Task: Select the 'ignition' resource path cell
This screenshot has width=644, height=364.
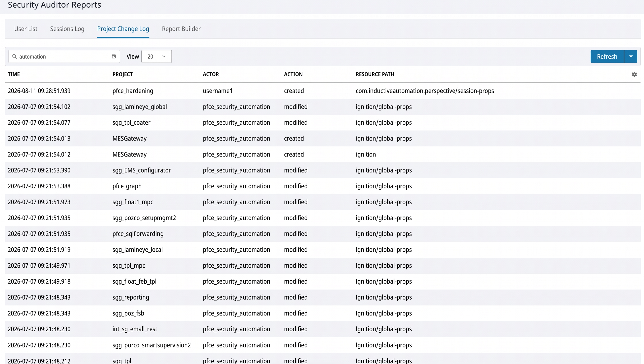Action: [366, 155]
